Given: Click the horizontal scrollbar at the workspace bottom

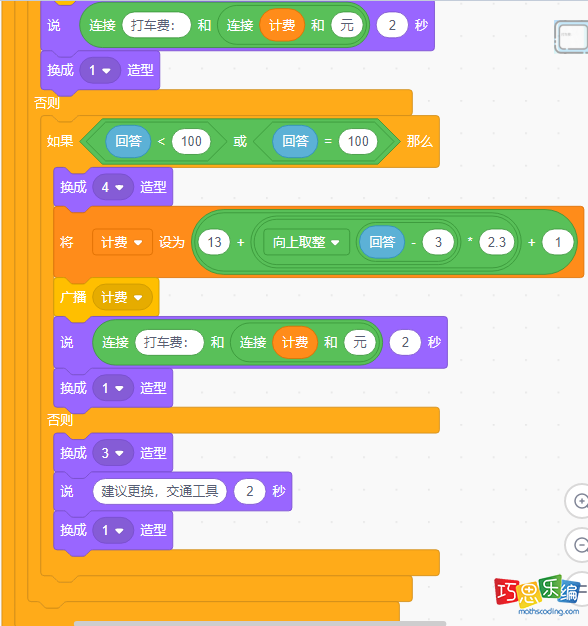Looking at the screenshot, I should [x=260, y=623].
